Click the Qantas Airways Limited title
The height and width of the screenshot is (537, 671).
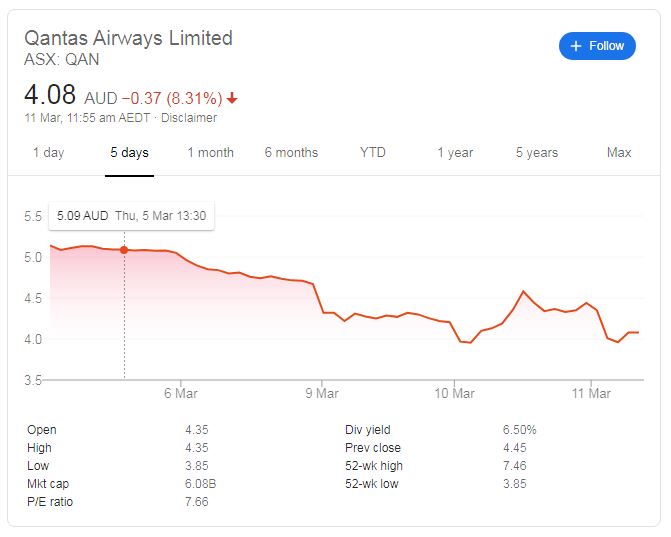[x=128, y=38]
